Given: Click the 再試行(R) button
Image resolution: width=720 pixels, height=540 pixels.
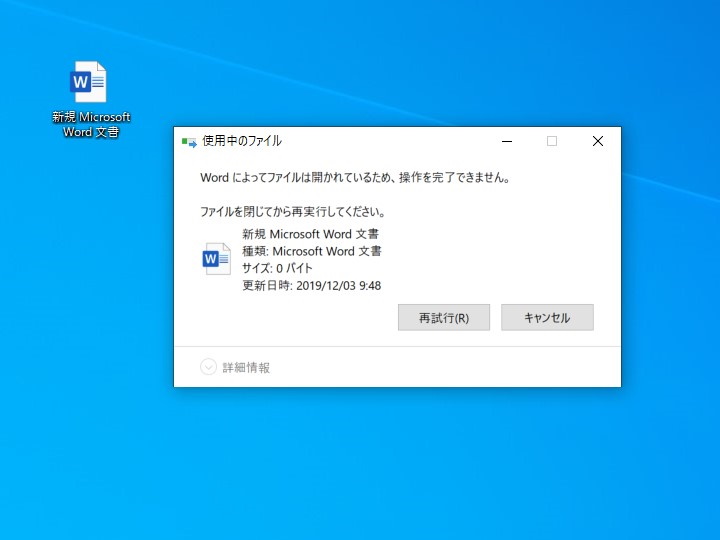Looking at the screenshot, I should (x=444, y=317).
